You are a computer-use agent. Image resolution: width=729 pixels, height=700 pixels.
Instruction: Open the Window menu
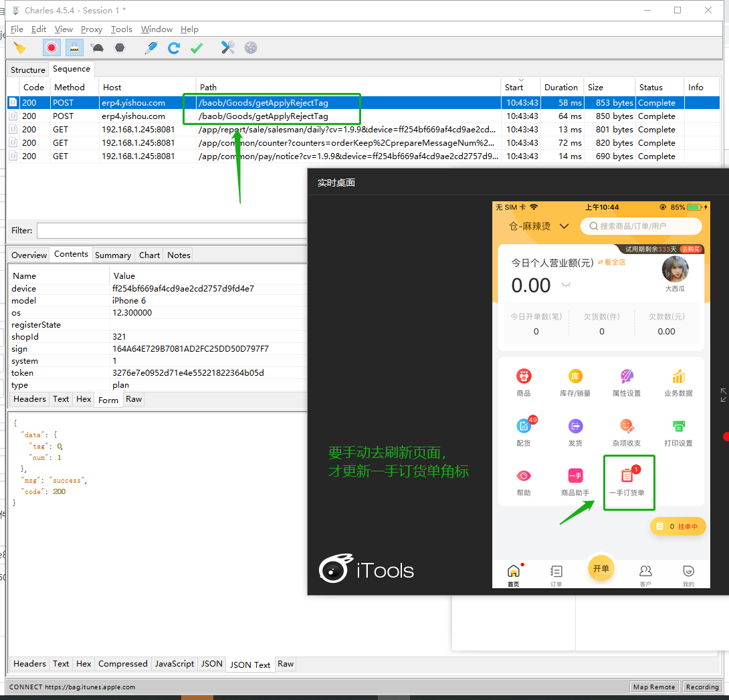[157, 29]
